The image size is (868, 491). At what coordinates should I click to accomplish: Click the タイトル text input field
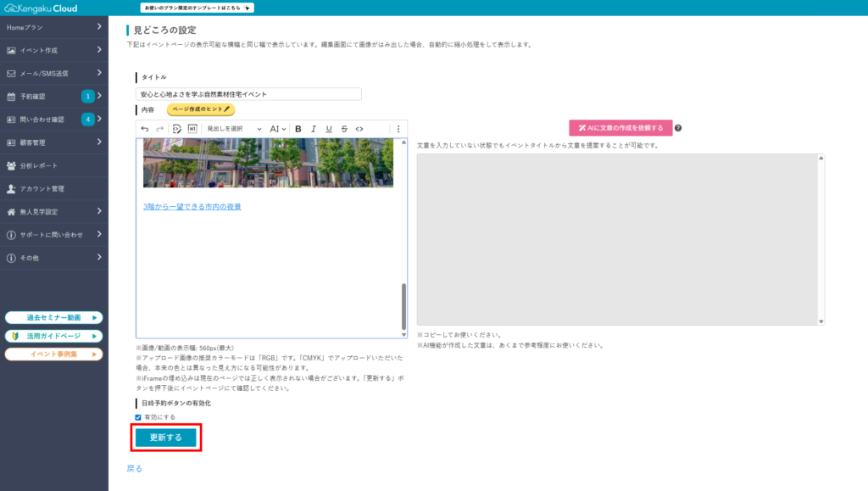click(248, 94)
